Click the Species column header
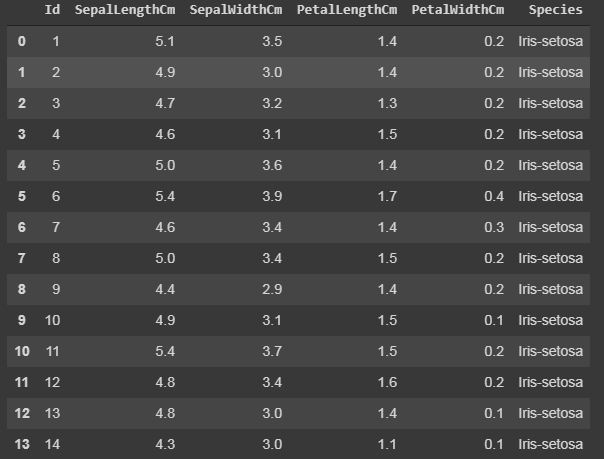Viewport: 604px width, 459px height. click(555, 10)
